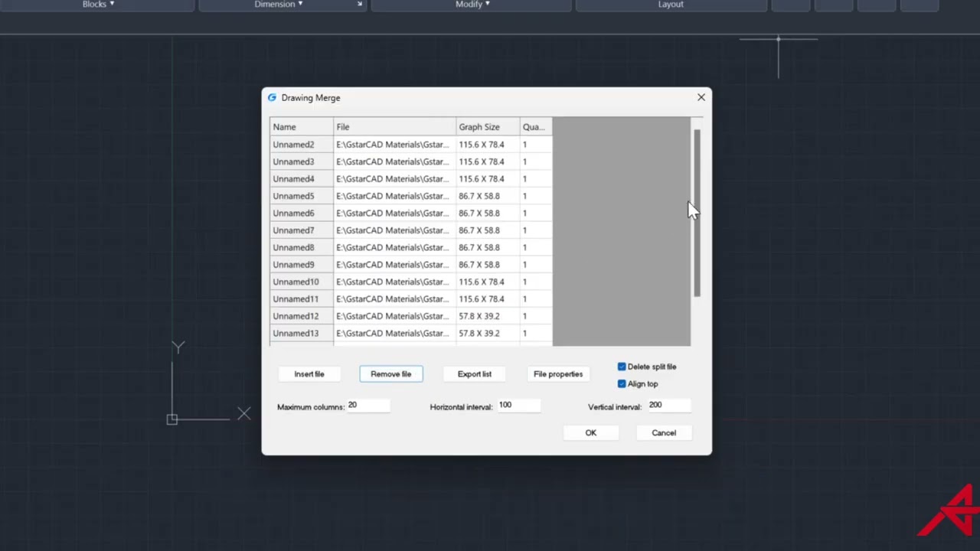Click the Dimension panel launcher arrow
Viewport: 980px width, 551px height.
pyautogui.click(x=359, y=5)
